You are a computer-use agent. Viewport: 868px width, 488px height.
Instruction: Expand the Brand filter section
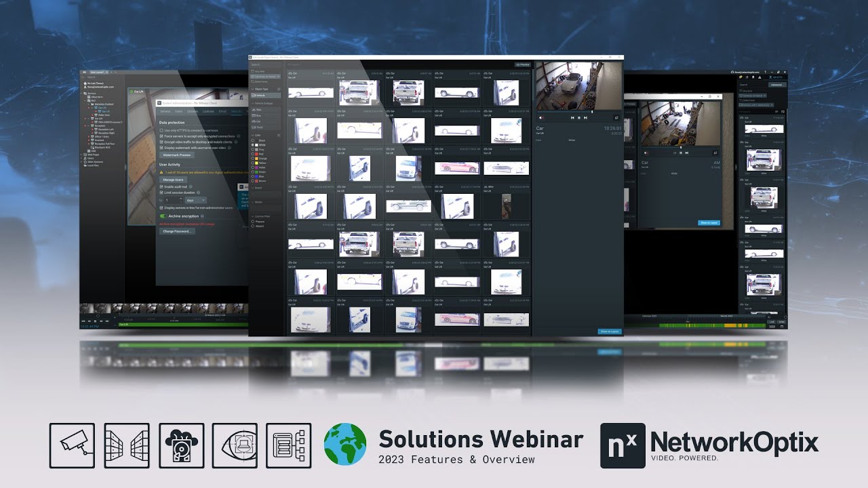click(252, 188)
